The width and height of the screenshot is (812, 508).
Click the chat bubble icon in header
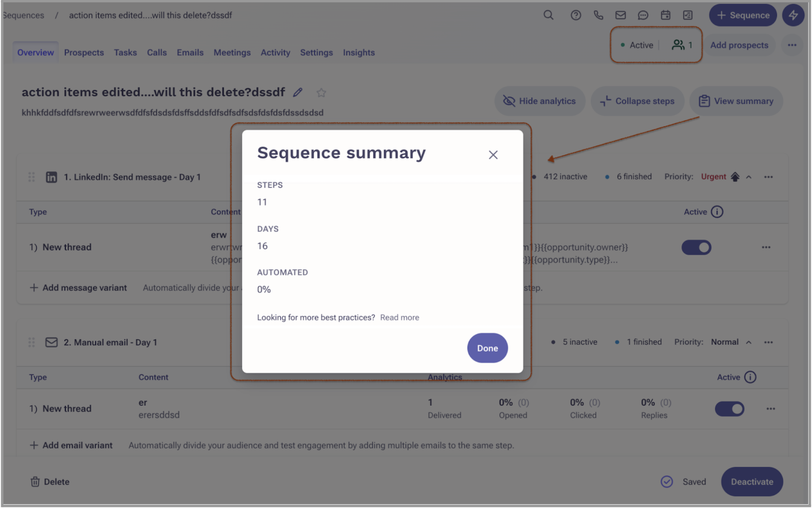(643, 15)
